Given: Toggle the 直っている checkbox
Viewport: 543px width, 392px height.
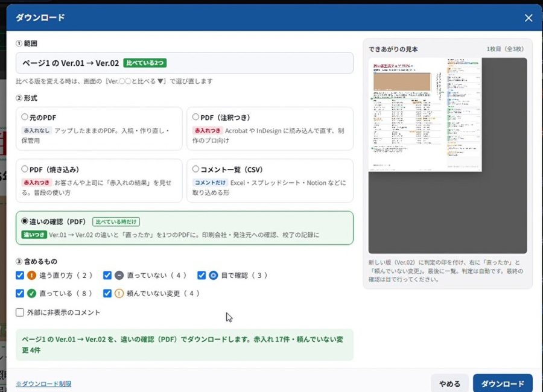Looking at the screenshot, I should [x=20, y=293].
